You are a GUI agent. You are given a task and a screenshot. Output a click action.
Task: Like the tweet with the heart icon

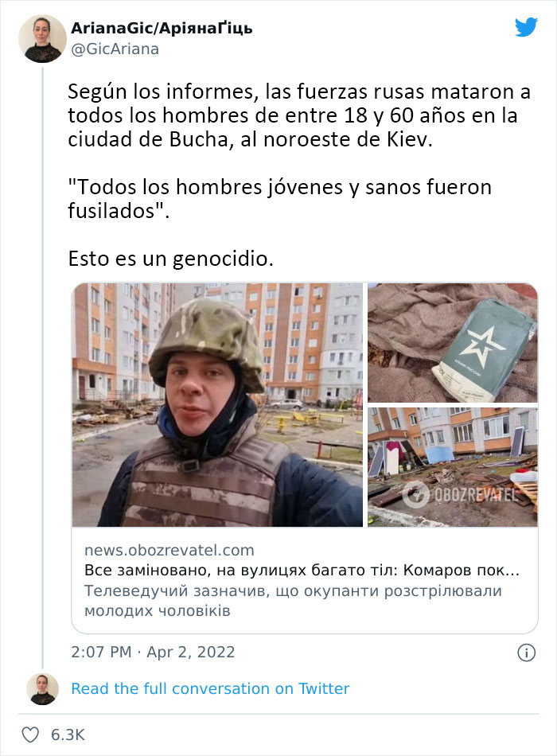point(30,735)
